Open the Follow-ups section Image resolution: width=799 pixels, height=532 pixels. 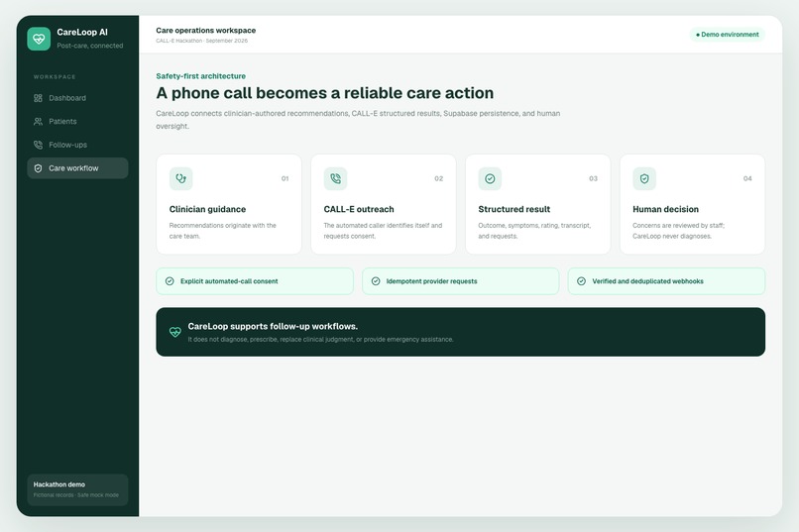click(x=77, y=145)
